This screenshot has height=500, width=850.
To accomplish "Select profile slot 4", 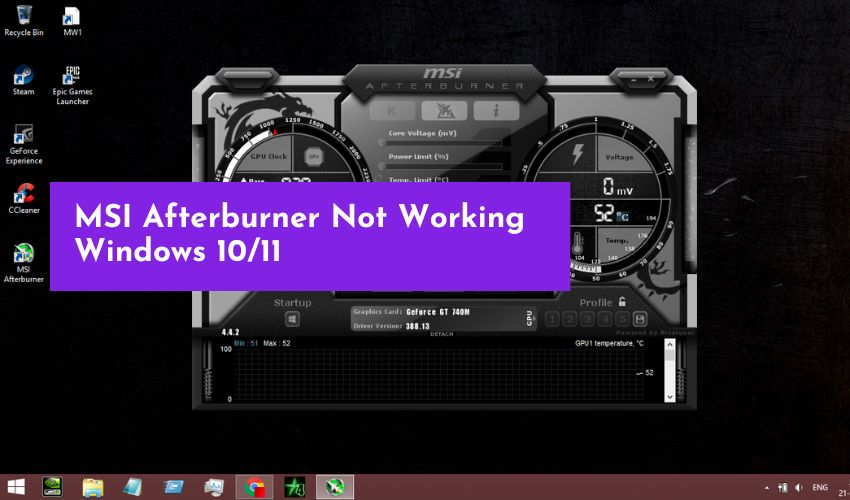I will [x=604, y=319].
